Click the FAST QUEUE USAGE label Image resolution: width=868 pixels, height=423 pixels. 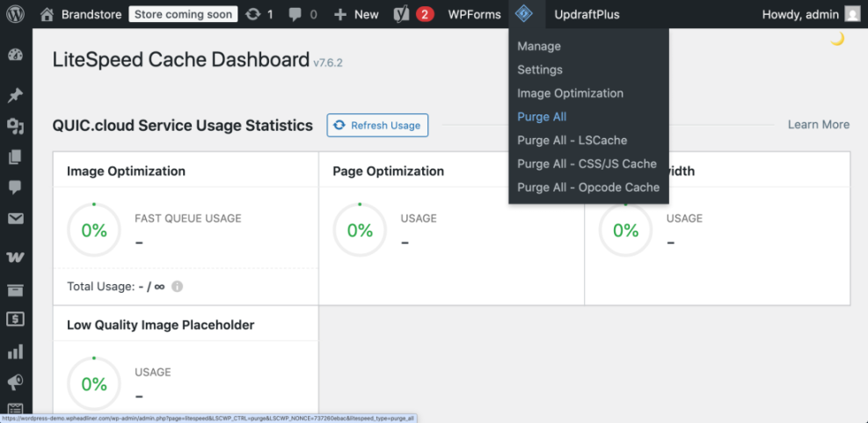point(188,219)
